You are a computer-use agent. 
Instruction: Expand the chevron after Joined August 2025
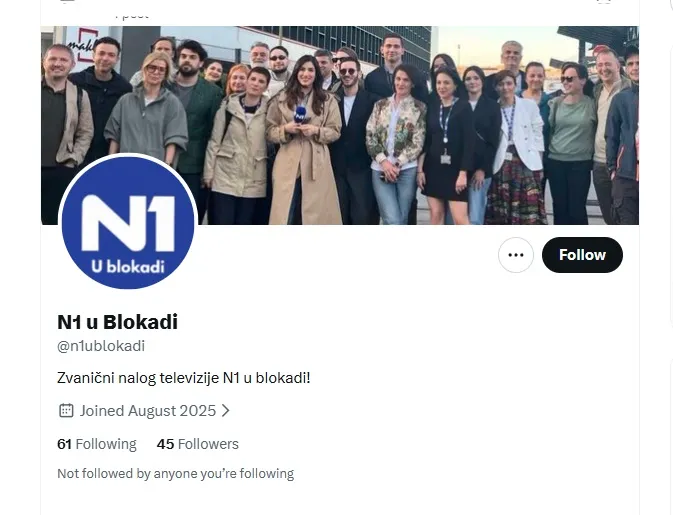pyautogui.click(x=226, y=410)
